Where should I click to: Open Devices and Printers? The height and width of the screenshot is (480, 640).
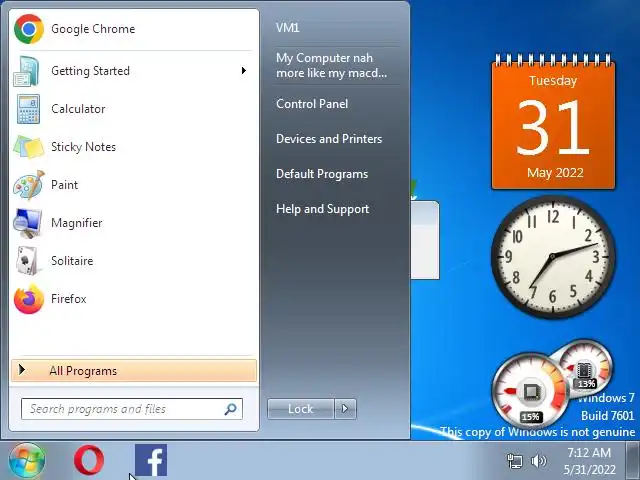click(329, 139)
